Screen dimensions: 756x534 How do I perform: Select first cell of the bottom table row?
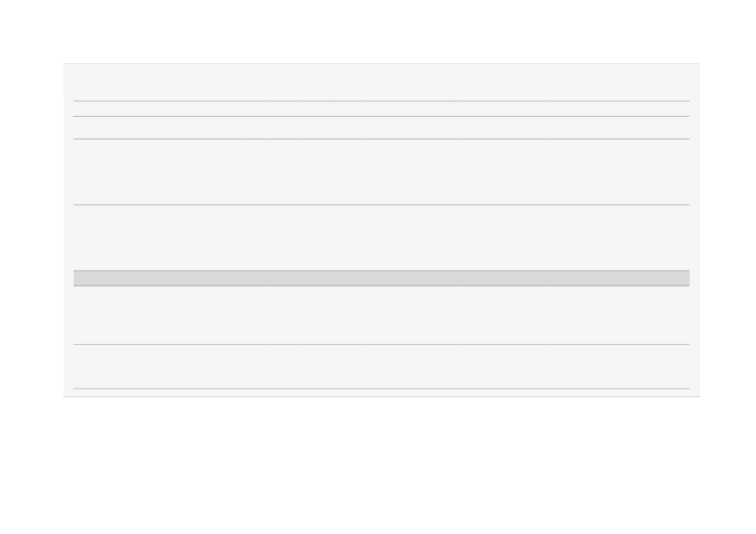point(156,366)
